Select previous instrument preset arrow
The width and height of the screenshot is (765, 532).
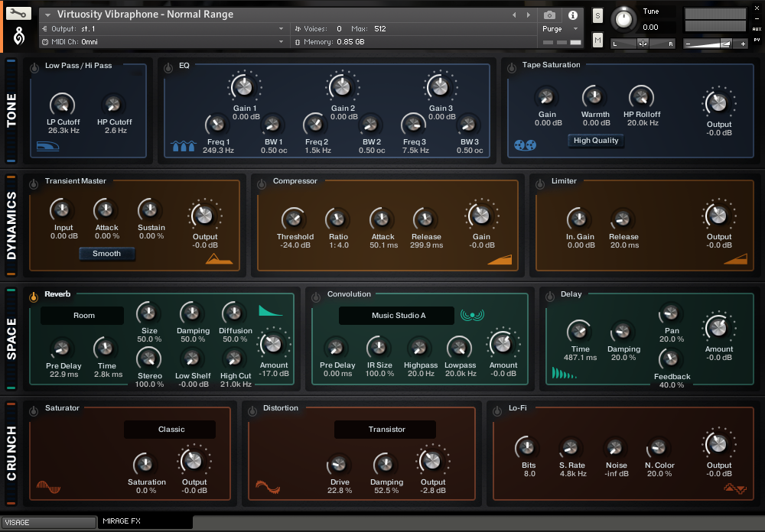coord(514,15)
